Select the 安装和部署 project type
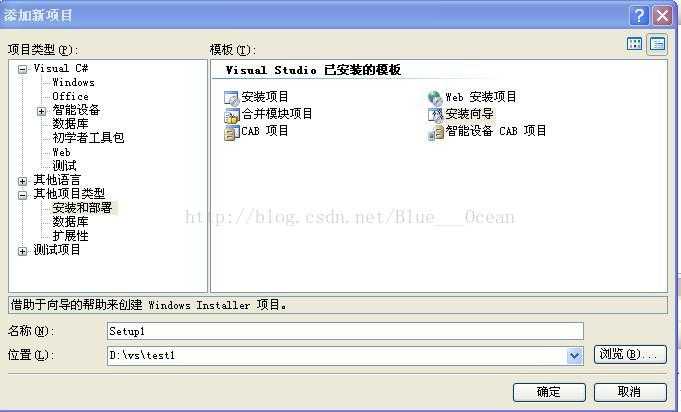681x412 pixels. pos(83,208)
